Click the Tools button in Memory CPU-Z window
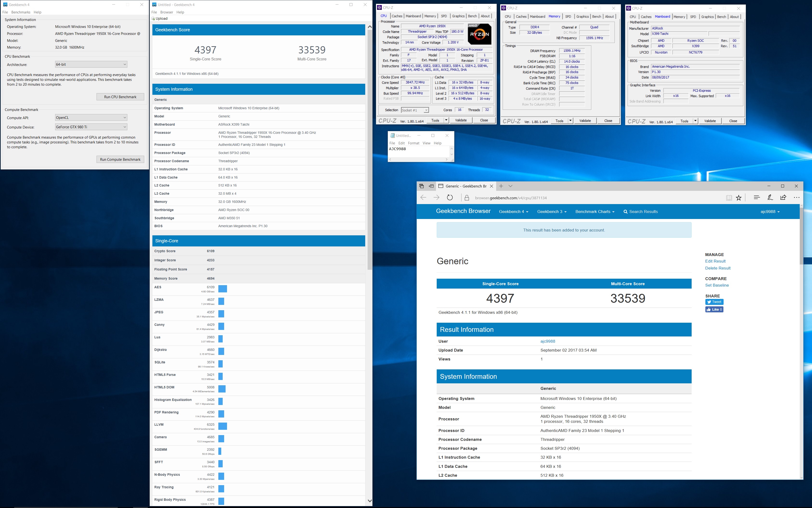 560,121
